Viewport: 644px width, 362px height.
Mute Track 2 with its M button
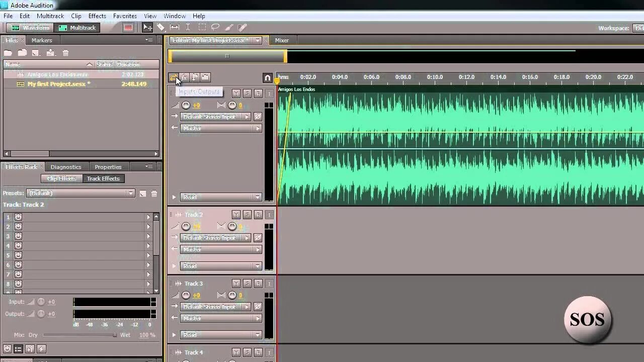[x=236, y=215]
